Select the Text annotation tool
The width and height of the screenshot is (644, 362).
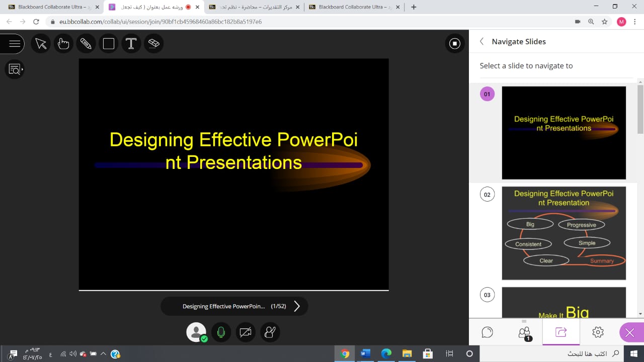pos(131,44)
